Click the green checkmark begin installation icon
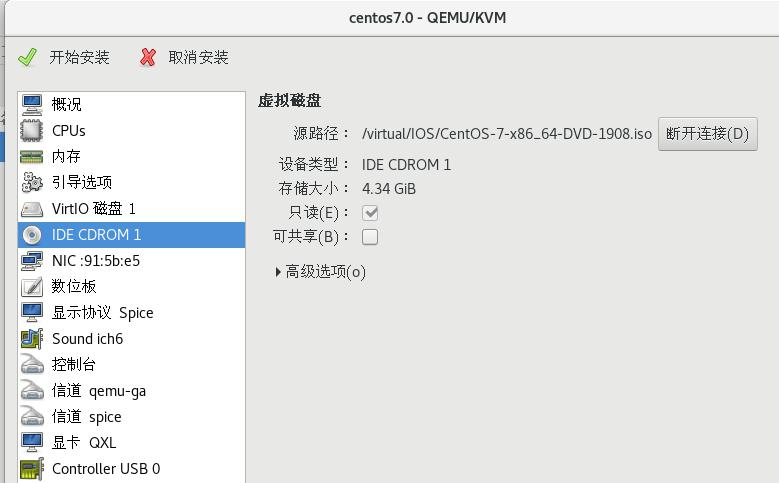The height and width of the screenshot is (483, 779). pos(28,57)
